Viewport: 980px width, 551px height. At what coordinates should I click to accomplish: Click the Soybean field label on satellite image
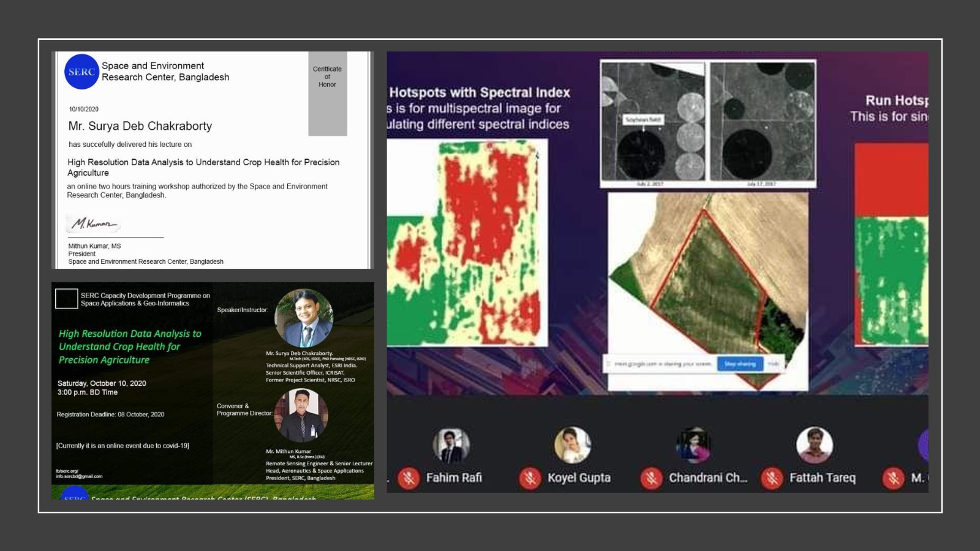point(643,119)
